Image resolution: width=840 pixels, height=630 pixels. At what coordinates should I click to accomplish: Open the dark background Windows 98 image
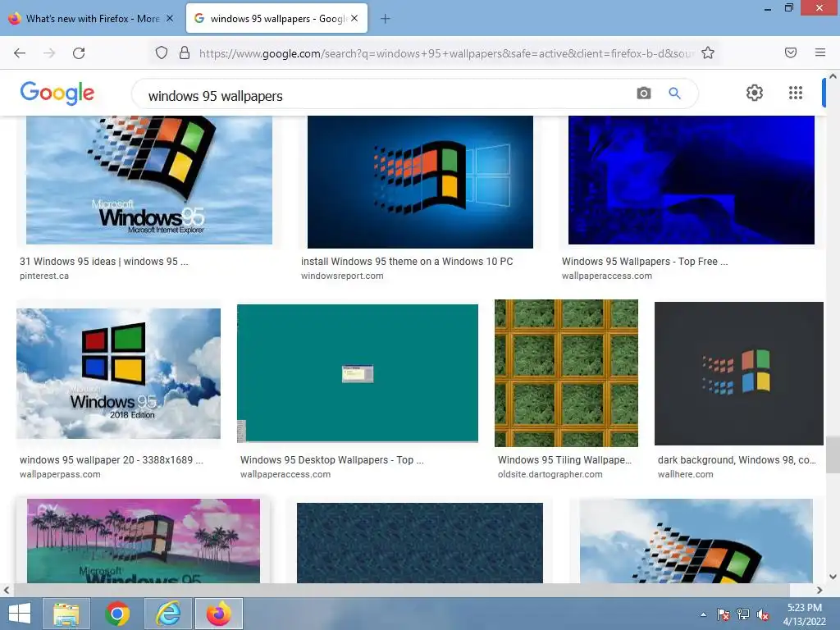[x=739, y=373]
